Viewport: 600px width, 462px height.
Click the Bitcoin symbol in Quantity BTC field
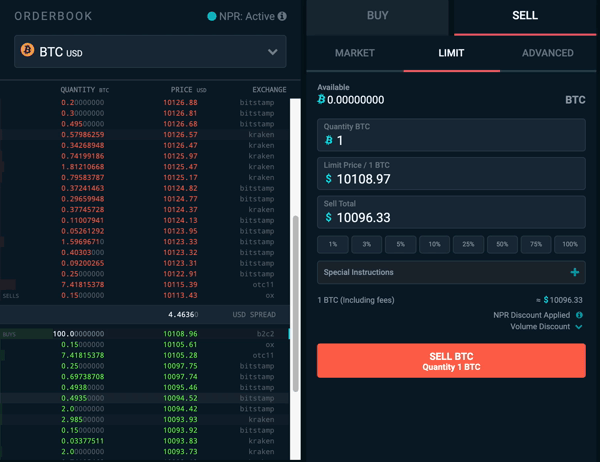328,140
